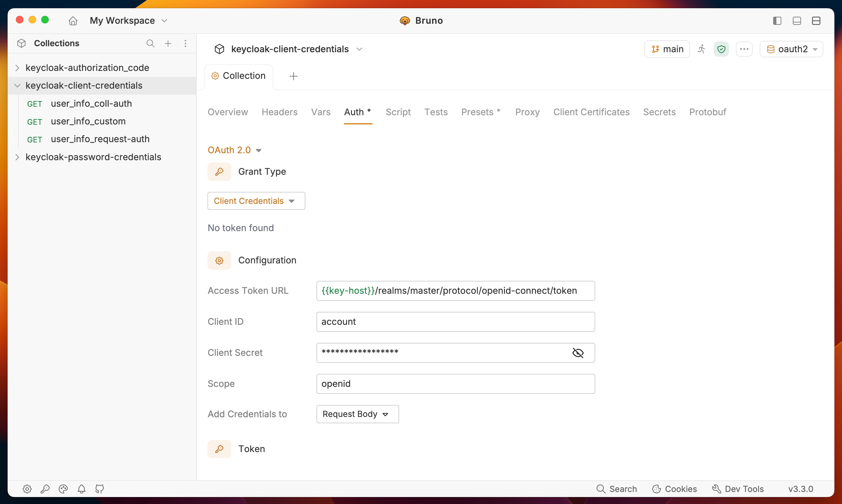The height and width of the screenshot is (504, 842).
Task: Open the oauth2 environment dropdown
Action: click(791, 49)
